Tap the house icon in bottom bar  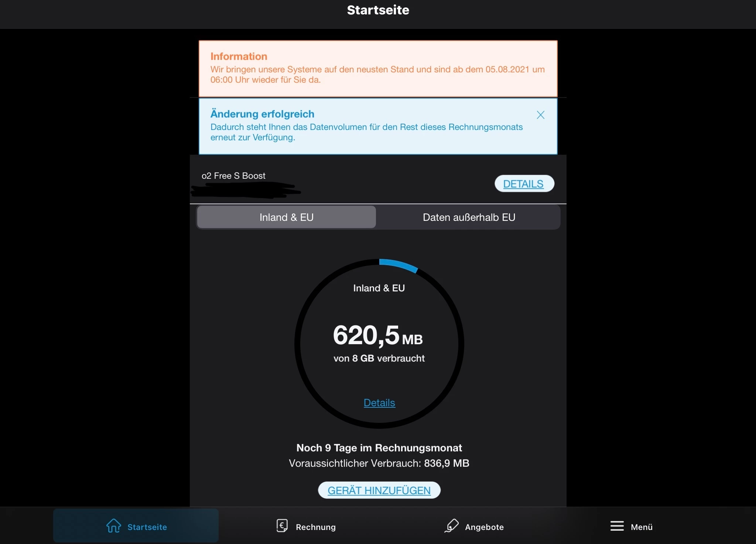pos(113,526)
